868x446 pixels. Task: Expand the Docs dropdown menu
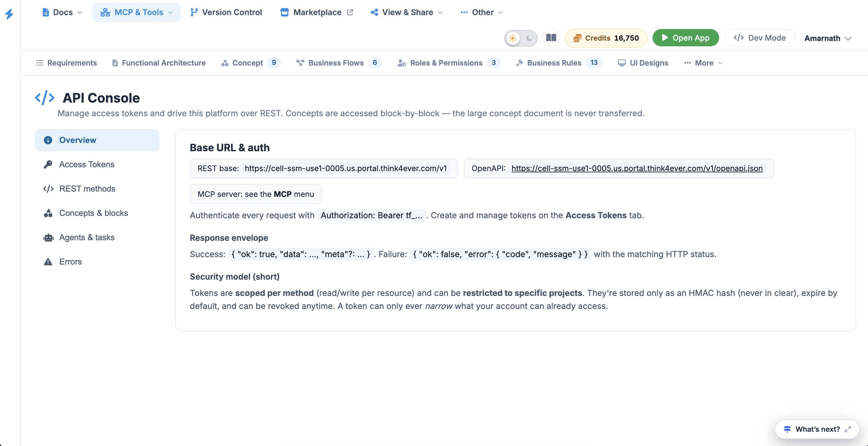pyautogui.click(x=62, y=12)
